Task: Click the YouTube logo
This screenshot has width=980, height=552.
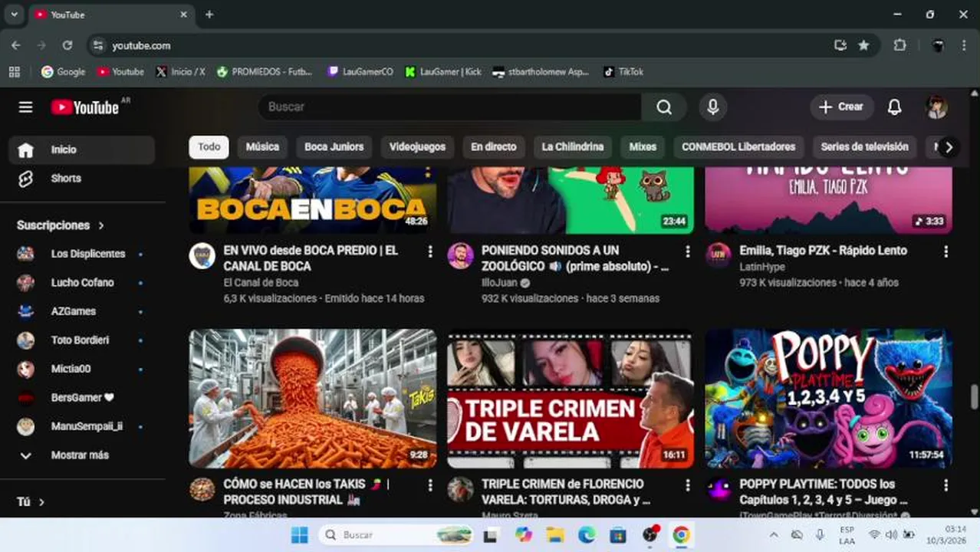Action: click(85, 107)
